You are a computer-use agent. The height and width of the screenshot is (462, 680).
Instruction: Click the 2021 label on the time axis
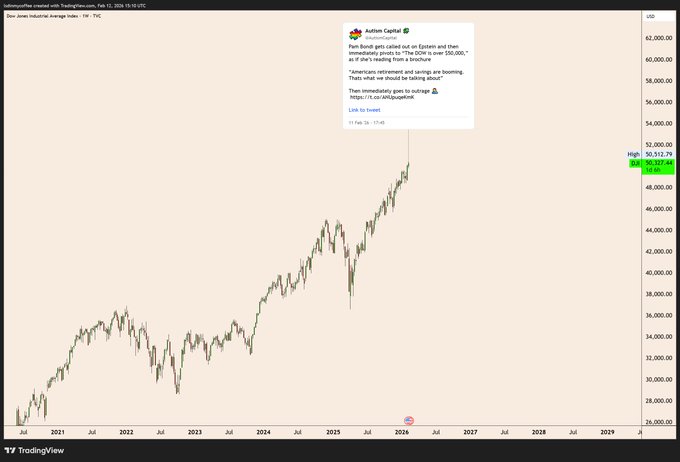[x=57, y=433]
